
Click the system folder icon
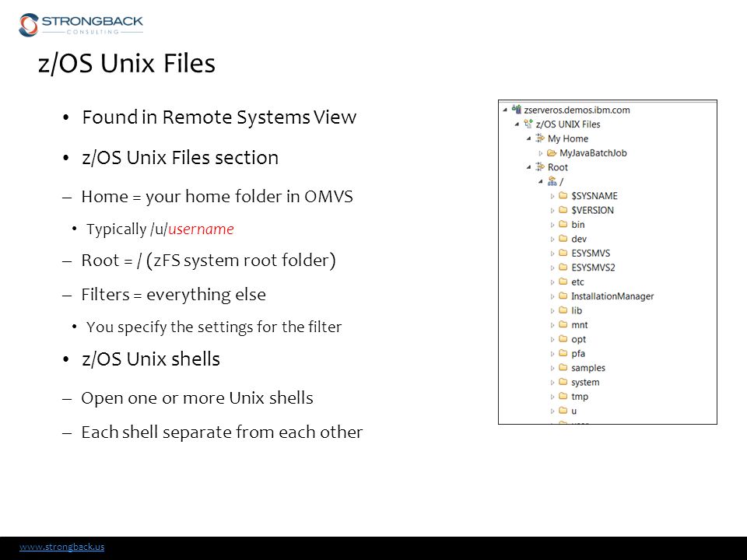(563, 381)
